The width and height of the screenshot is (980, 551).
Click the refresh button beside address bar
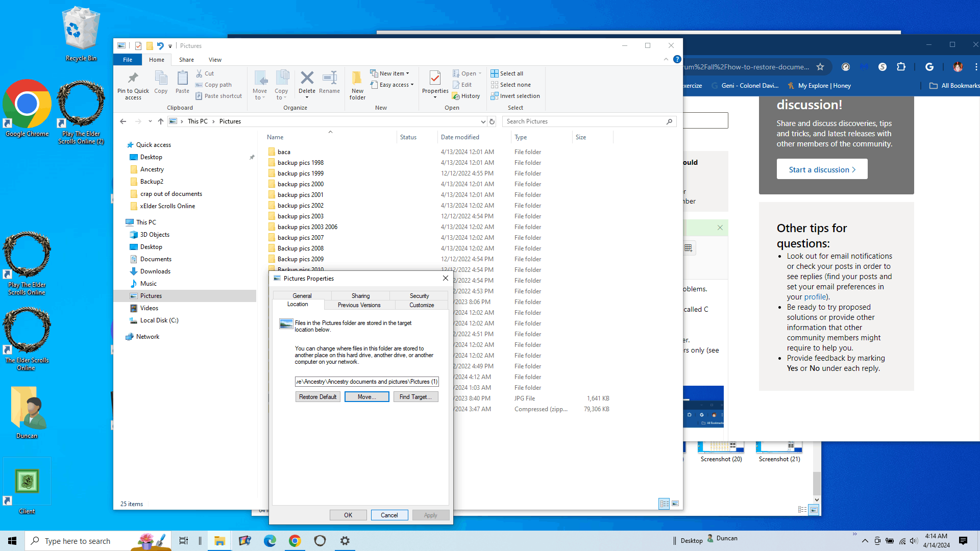pyautogui.click(x=492, y=121)
